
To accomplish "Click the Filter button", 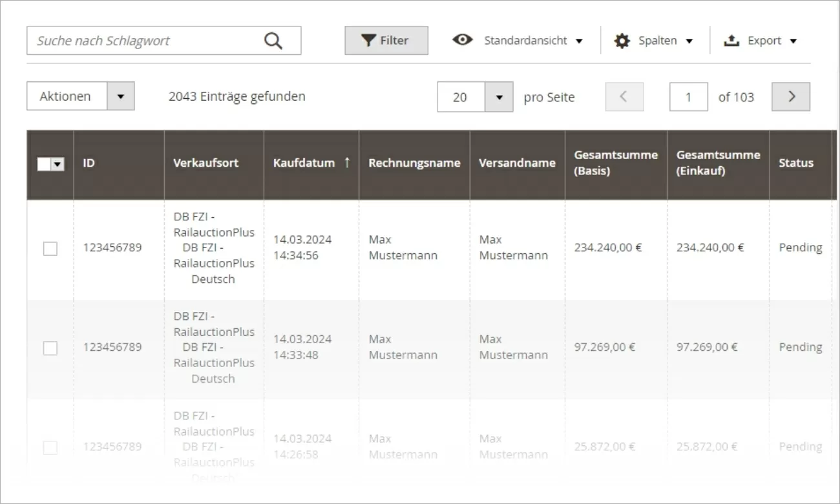I will click(x=386, y=40).
